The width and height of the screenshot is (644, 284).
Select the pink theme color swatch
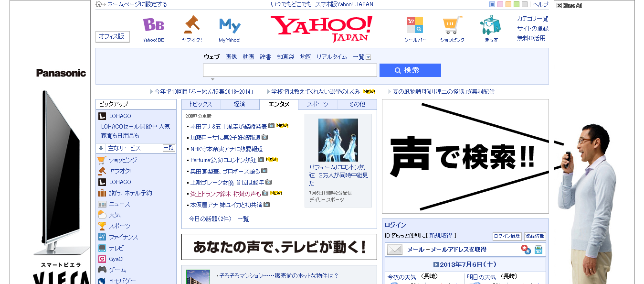(x=500, y=4)
